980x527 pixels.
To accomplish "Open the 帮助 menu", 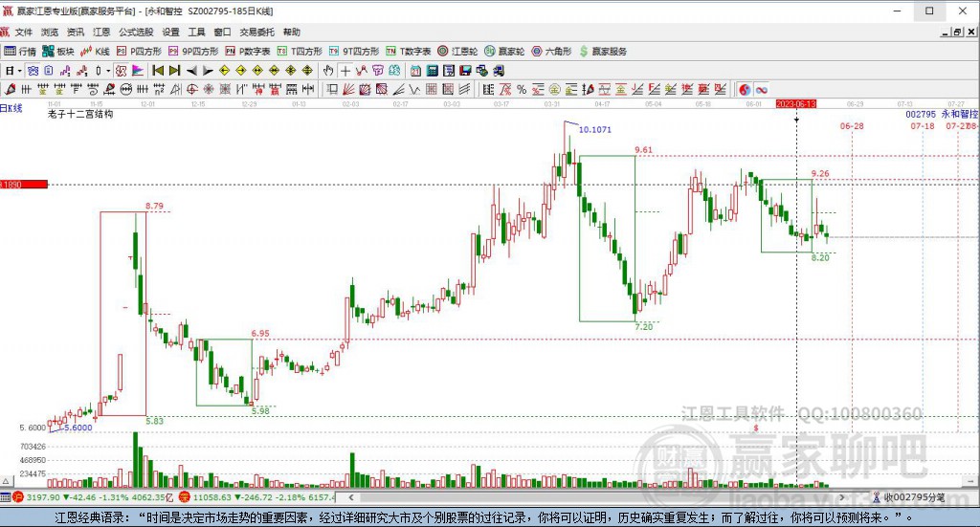I will (x=291, y=32).
